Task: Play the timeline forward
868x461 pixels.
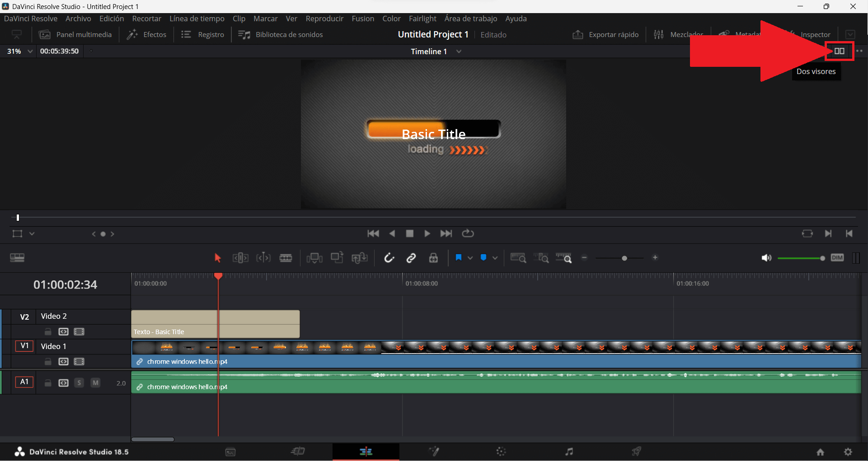Action: (427, 233)
